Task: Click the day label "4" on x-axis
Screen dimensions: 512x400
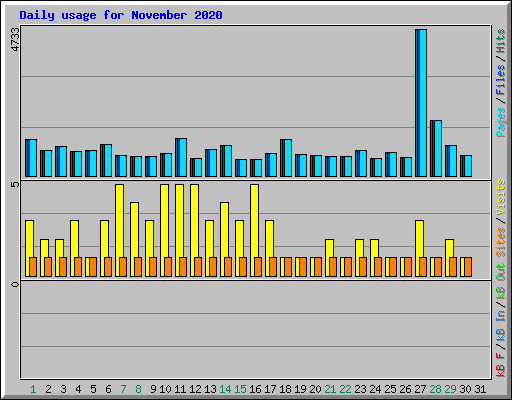Action: pos(78,389)
